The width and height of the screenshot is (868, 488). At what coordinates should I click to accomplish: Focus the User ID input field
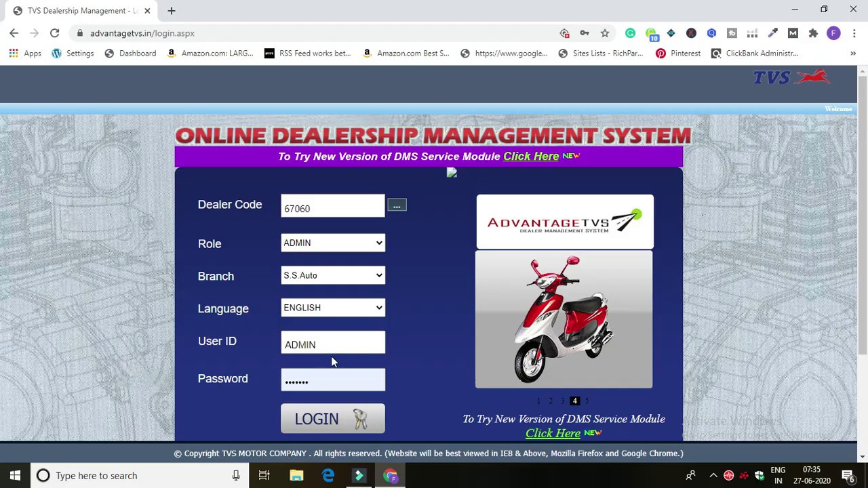(333, 343)
